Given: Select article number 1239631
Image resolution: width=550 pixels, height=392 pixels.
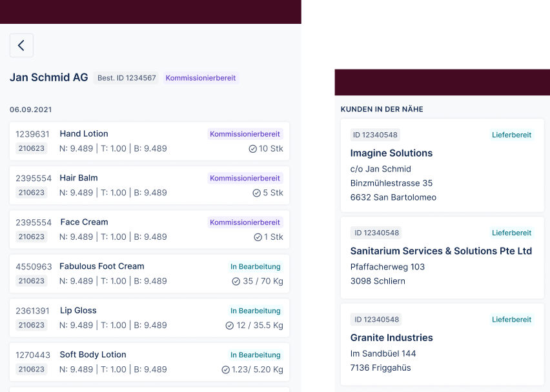Looking at the screenshot, I should (33, 134).
